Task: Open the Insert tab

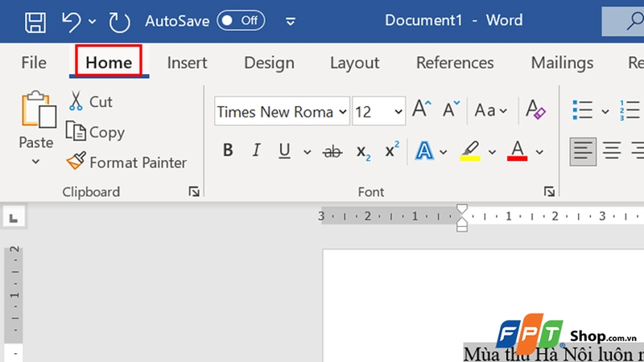Action: click(187, 63)
